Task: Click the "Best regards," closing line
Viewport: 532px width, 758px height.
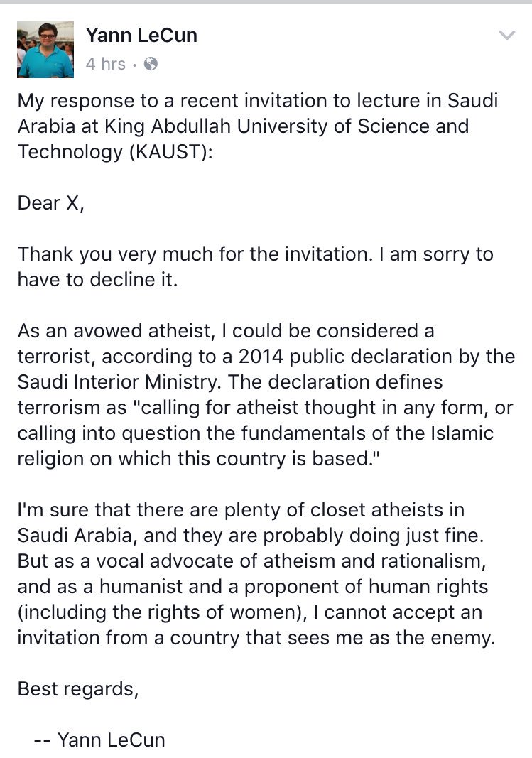Action: 77,689
